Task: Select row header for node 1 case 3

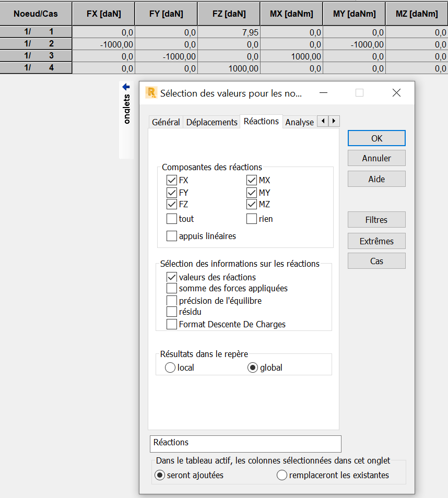Action: pos(36,56)
